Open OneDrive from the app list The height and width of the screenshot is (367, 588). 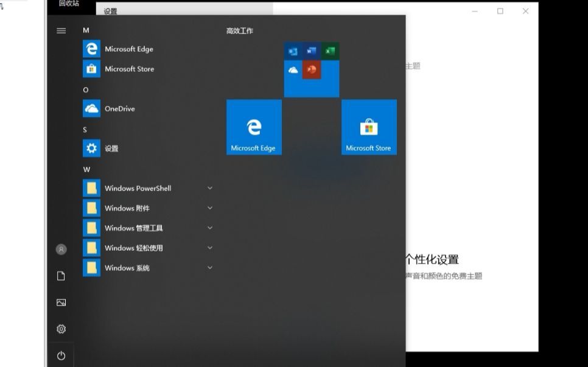point(149,109)
